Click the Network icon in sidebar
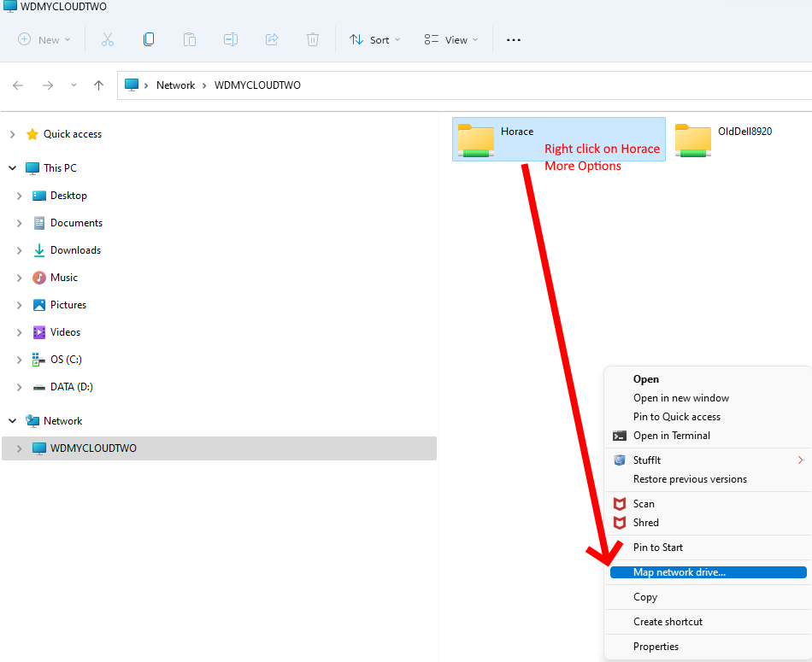 click(32, 421)
